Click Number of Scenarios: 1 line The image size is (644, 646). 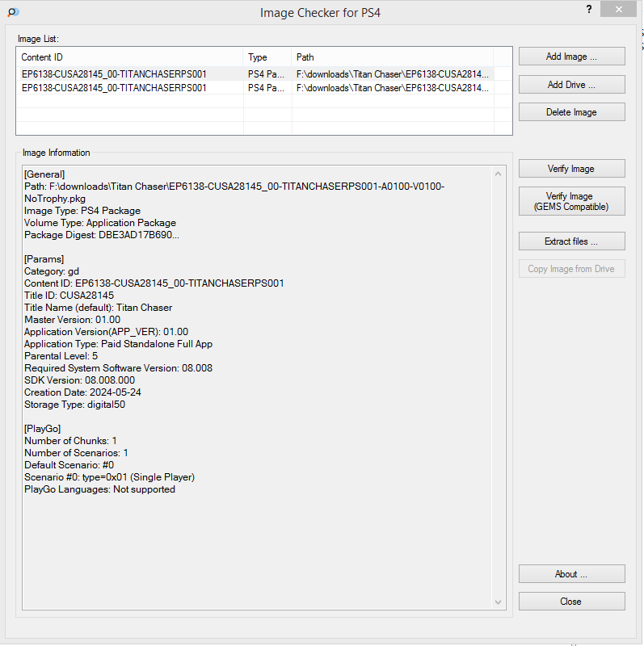click(x=76, y=453)
